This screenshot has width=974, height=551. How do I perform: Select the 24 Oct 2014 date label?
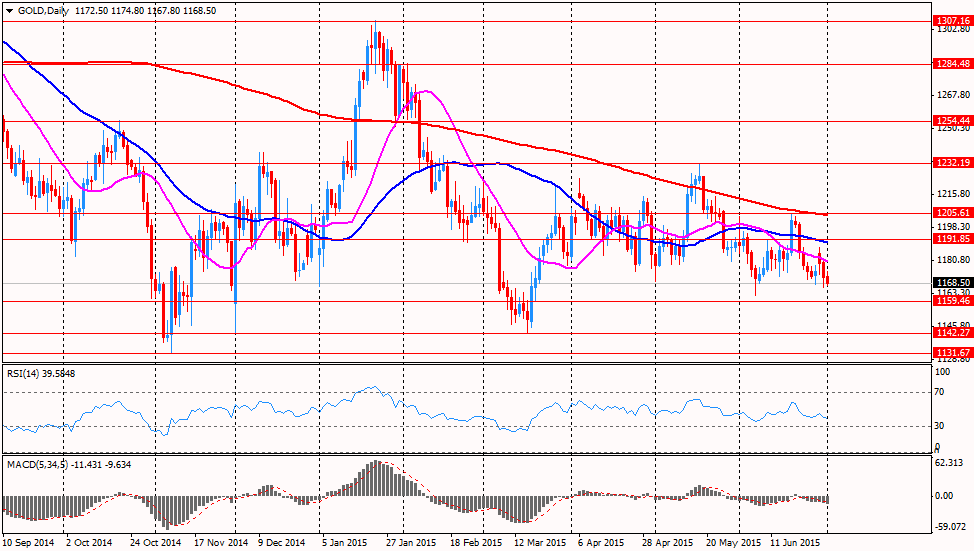tap(156, 543)
